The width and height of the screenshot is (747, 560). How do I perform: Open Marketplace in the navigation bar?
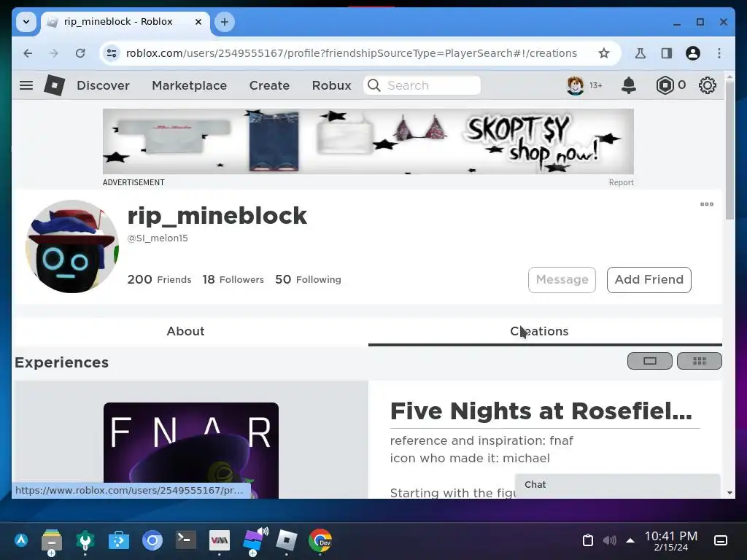189,85
